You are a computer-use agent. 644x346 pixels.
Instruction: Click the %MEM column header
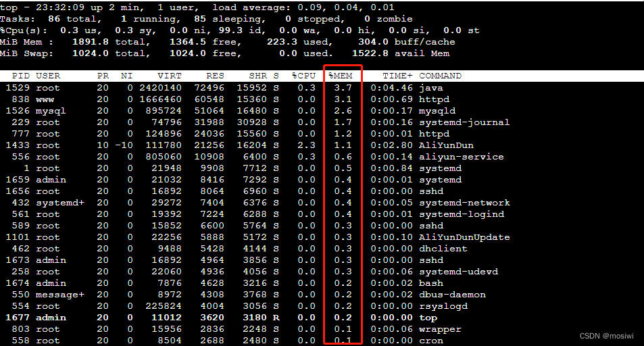coord(340,76)
